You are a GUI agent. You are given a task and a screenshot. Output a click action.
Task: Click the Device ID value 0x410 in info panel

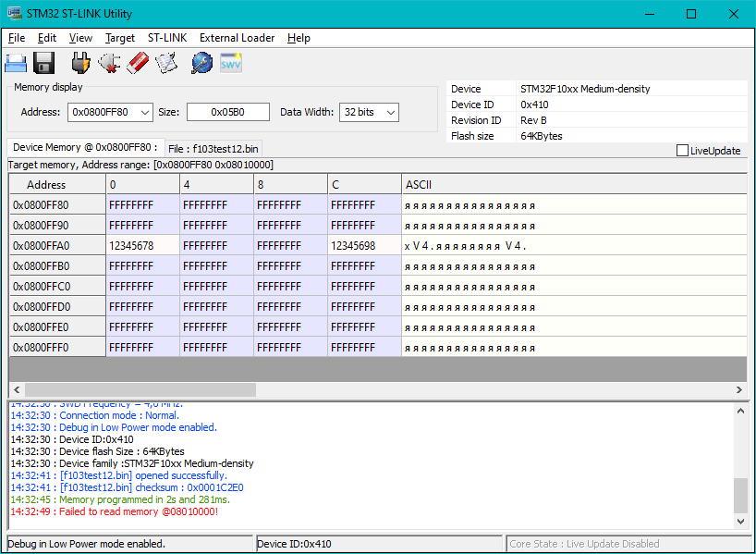click(x=534, y=105)
